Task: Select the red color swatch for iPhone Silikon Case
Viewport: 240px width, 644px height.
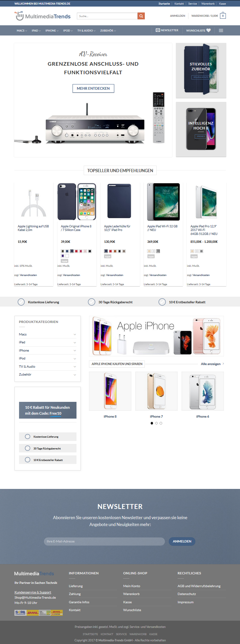Action: pyautogui.click(x=76, y=251)
